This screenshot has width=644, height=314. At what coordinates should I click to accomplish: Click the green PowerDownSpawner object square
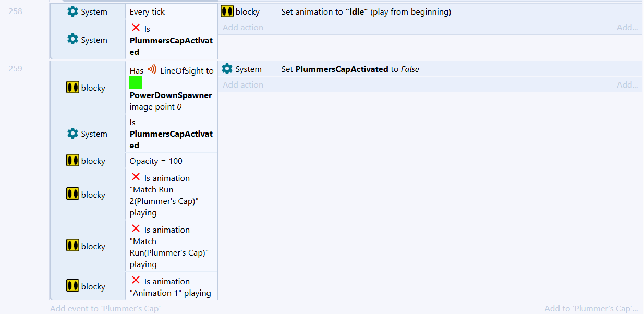(136, 82)
